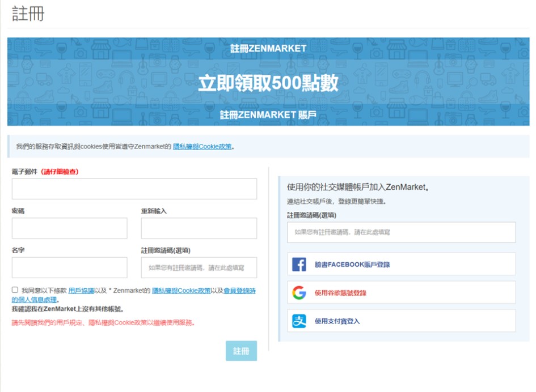
Task: Click the 註冊 submit button
Action: pyautogui.click(x=241, y=351)
